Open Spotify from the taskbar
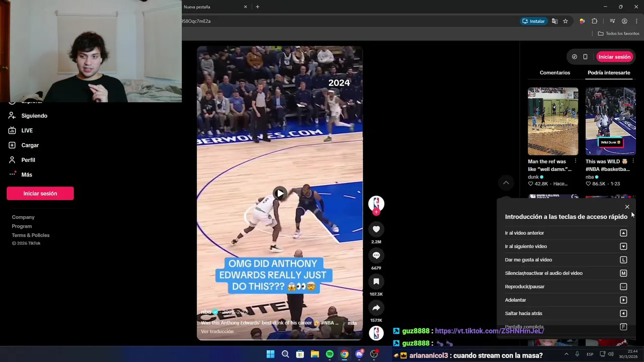The height and width of the screenshot is (362, 644). point(330,354)
